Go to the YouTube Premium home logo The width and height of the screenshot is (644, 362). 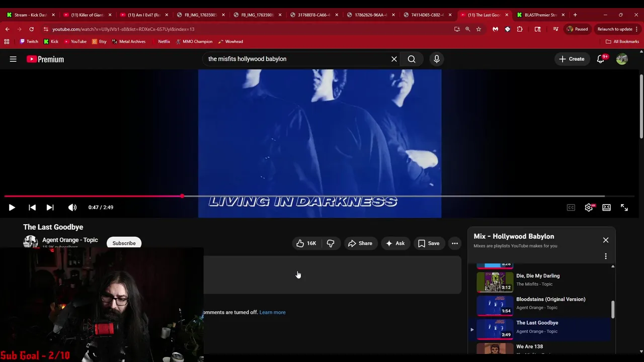click(x=45, y=59)
